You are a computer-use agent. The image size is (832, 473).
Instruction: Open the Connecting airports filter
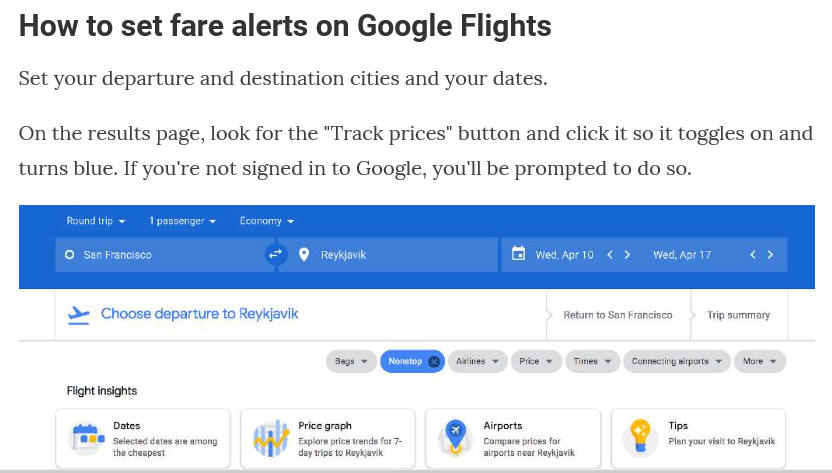tap(677, 362)
